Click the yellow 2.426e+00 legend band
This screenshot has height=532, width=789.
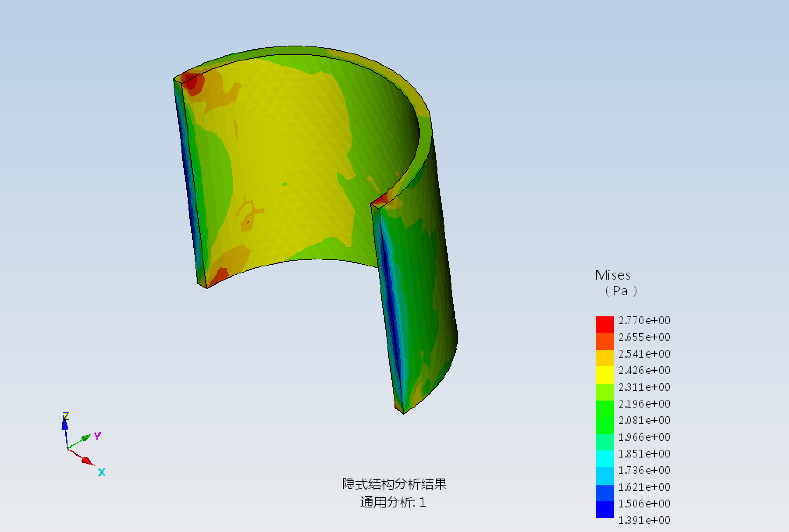pyautogui.click(x=605, y=375)
